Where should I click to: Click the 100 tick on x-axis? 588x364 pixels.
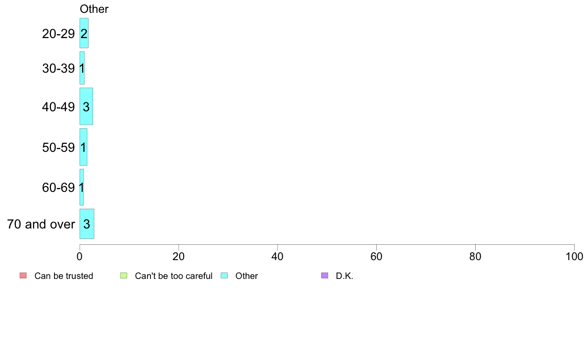tap(575, 256)
